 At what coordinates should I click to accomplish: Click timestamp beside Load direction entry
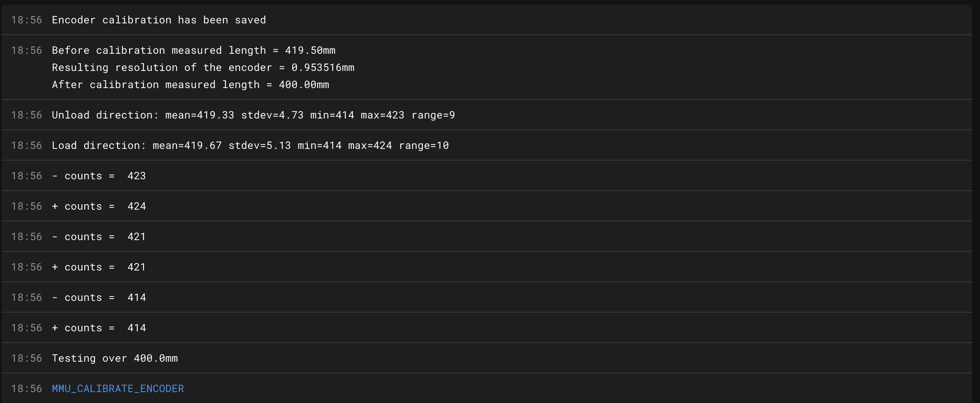[27, 145]
